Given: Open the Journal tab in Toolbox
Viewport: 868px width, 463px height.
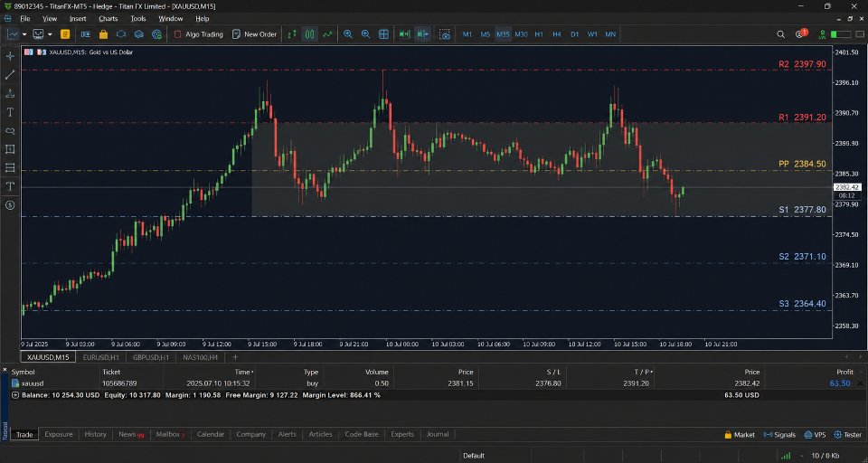Looking at the screenshot, I should click(x=438, y=434).
